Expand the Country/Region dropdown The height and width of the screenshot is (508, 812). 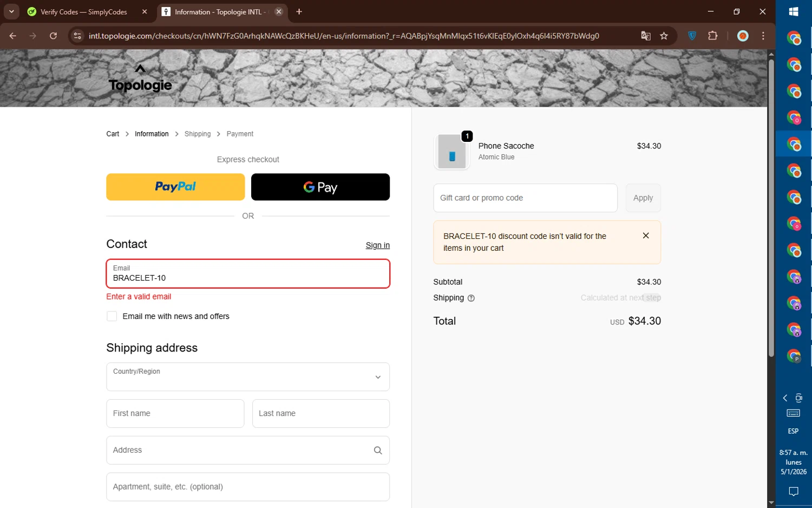(248, 376)
